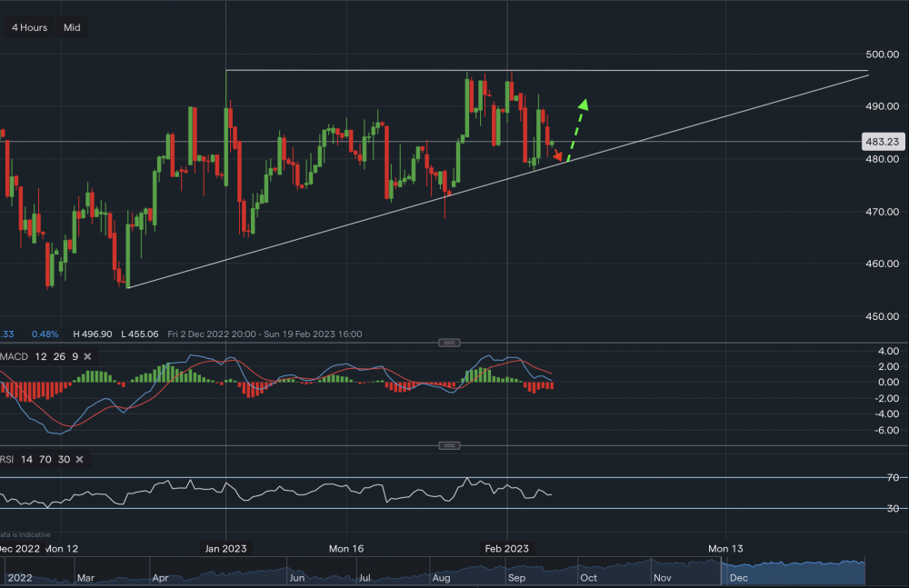Image resolution: width=909 pixels, height=588 pixels.
Task: Remove the MACD indicator with its X
Action: pos(87,356)
